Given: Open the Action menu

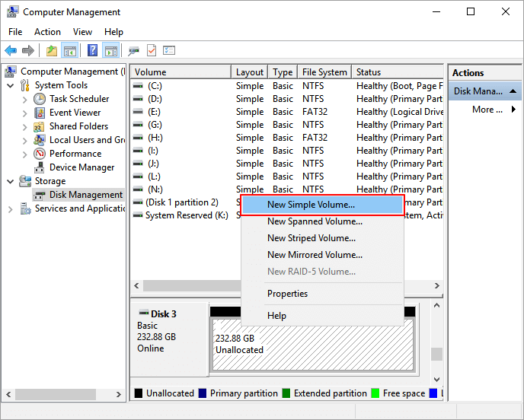Looking at the screenshot, I should pos(47,32).
